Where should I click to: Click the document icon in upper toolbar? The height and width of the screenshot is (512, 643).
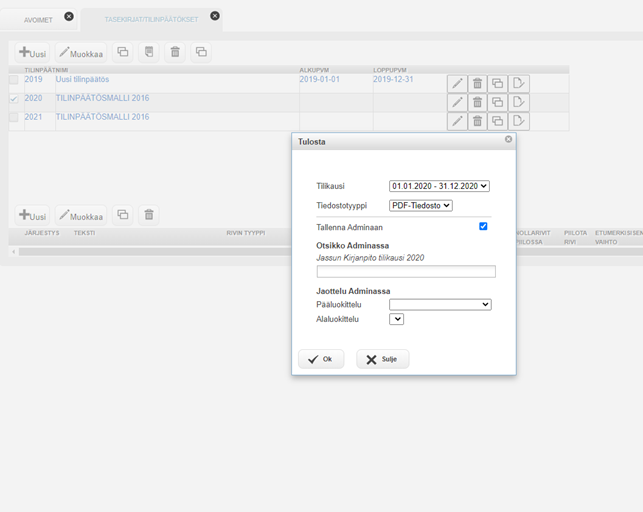click(x=149, y=52)
